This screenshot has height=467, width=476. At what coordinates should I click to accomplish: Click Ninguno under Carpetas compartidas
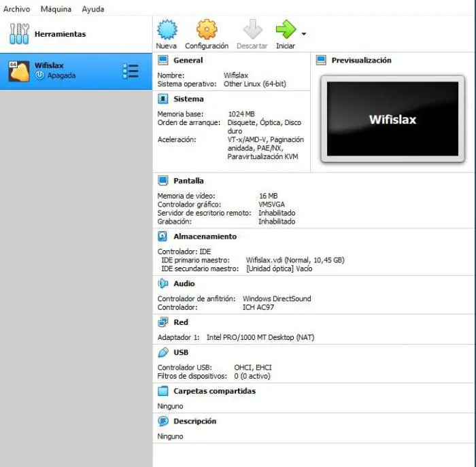[170, 406]
